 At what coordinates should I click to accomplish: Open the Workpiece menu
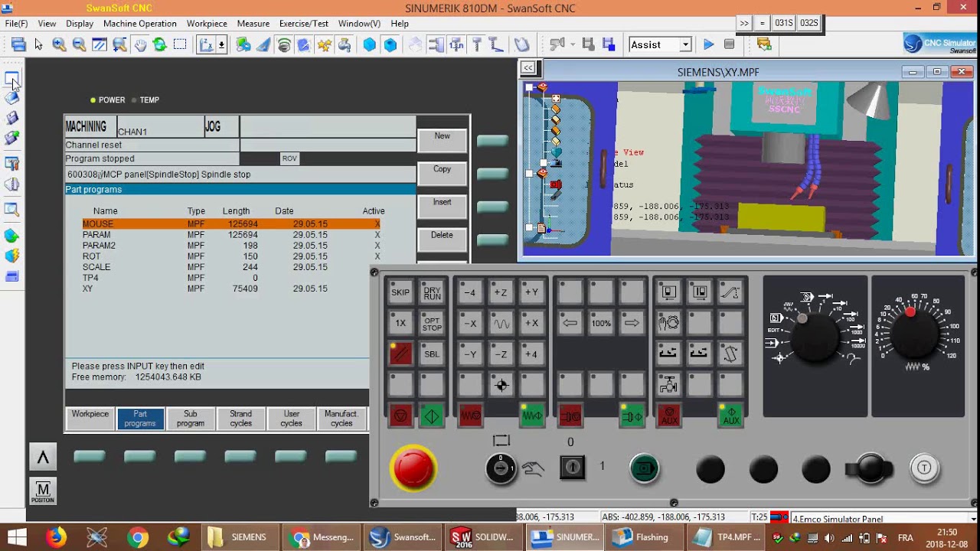click(207, 24)
